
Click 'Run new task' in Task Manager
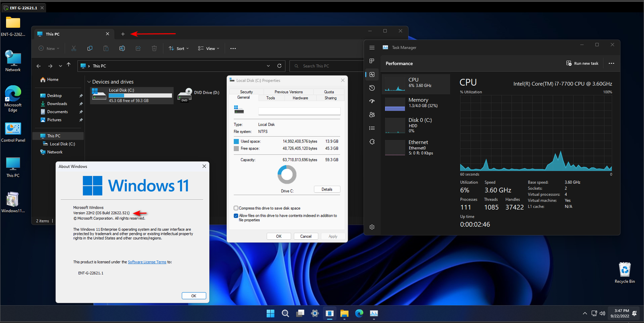tap(583, 63)
